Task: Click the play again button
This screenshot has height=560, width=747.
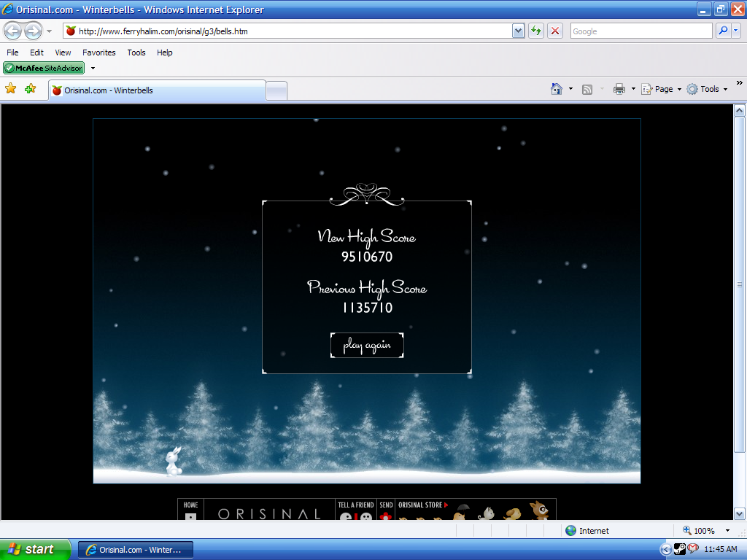Action: [x=367, y=346]
